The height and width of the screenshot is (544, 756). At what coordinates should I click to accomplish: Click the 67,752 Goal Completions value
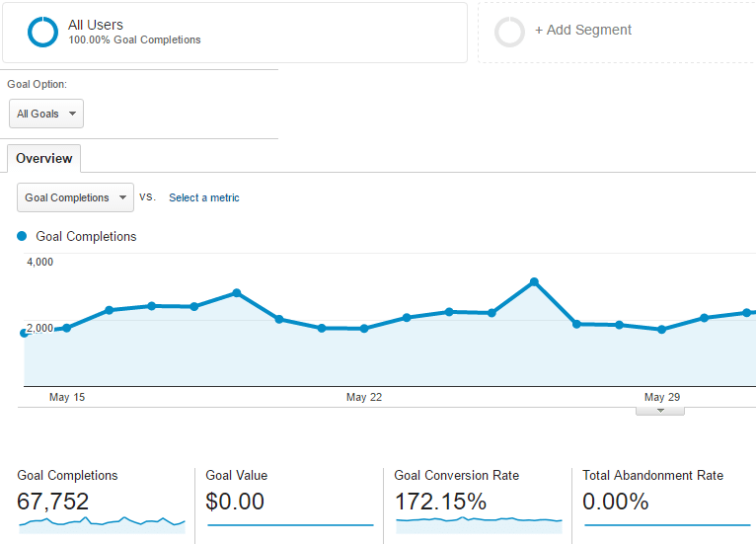[x=53, y=502]
